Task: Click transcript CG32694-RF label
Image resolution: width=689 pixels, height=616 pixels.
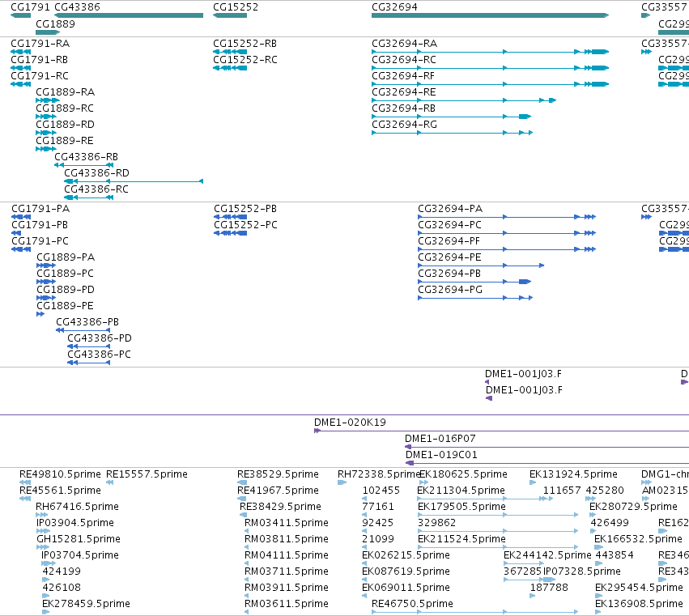Action: click(403, 76)
